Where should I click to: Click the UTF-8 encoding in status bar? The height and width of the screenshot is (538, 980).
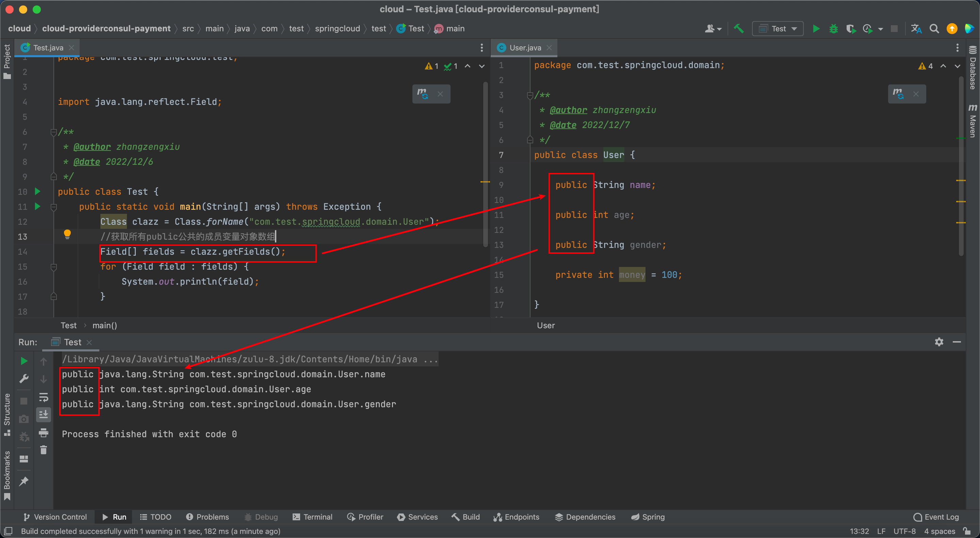904,531
